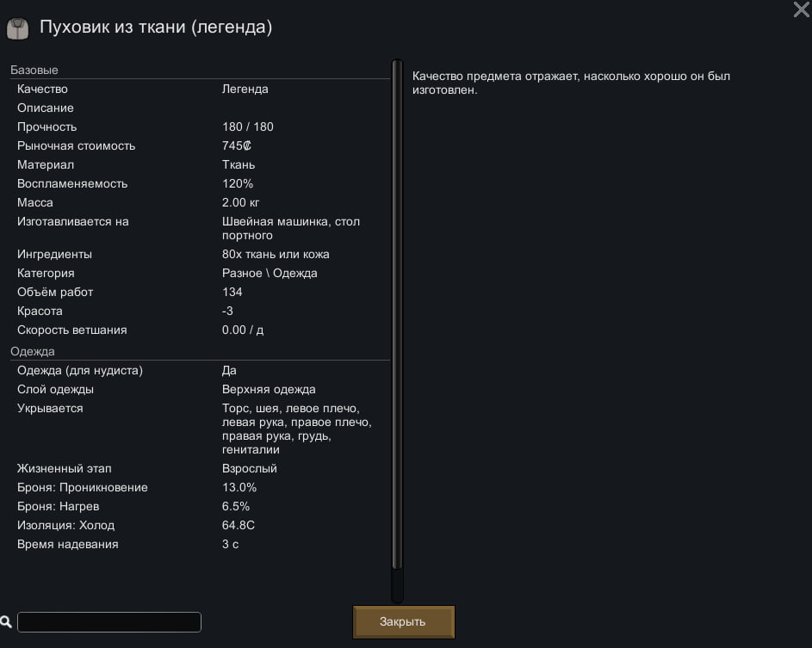812x648 pixels.
Task: Select the Качество stat row
Action: point(201,89)
